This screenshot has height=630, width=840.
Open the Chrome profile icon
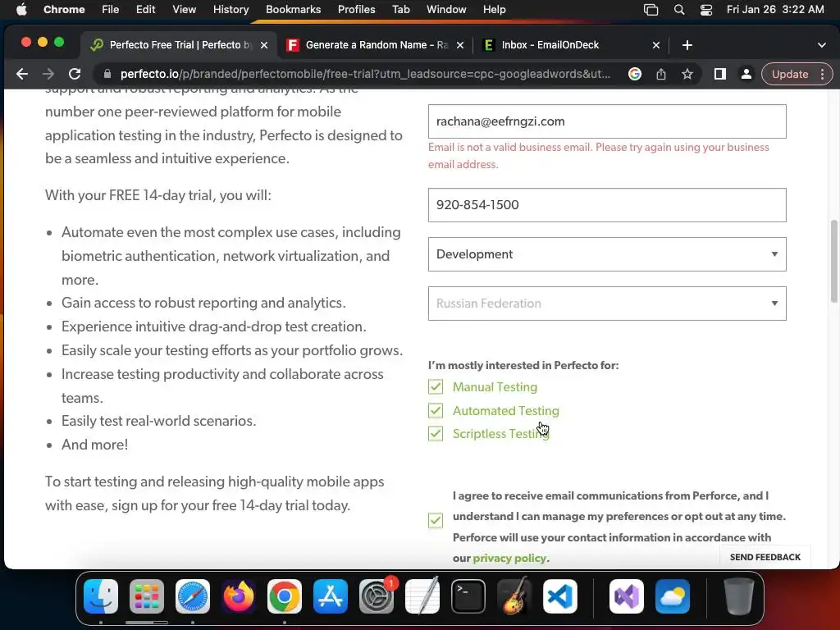point(746,74)
